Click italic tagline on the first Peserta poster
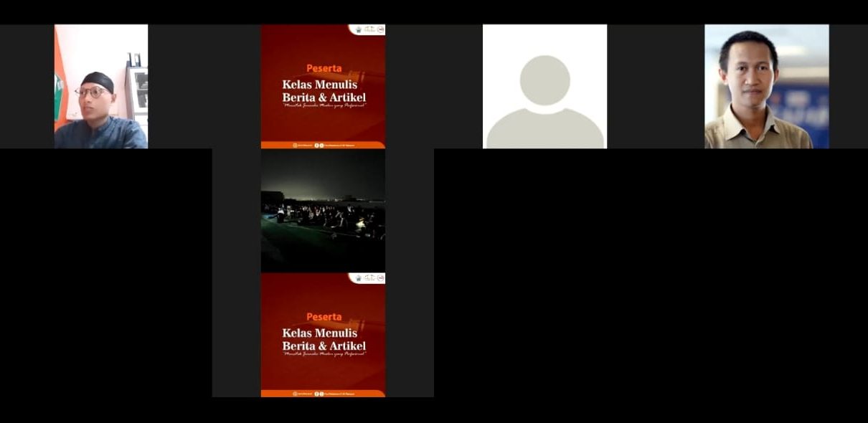Image resolution: width=868 pixels, height=423 pixels. pos(324,106)
